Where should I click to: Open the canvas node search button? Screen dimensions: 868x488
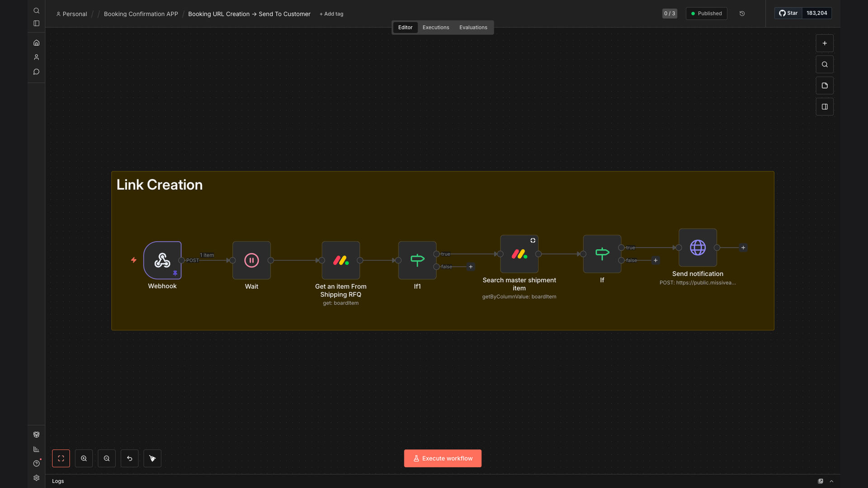tap(825, 65)
